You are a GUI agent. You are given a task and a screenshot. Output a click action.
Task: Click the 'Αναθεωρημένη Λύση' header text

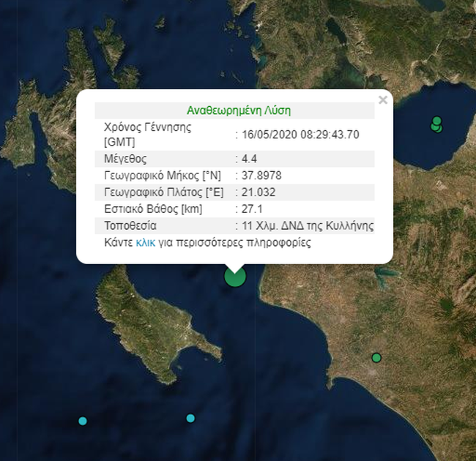tap(239, 110)
